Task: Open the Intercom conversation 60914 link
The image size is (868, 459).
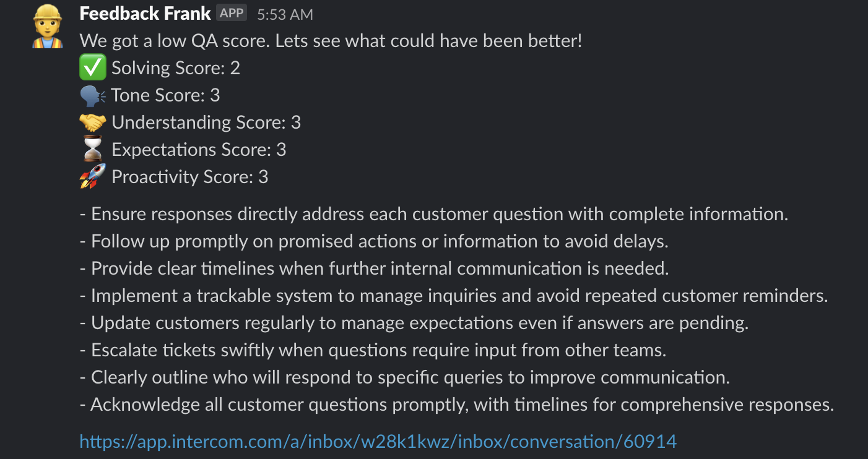Action: point(378,441)
